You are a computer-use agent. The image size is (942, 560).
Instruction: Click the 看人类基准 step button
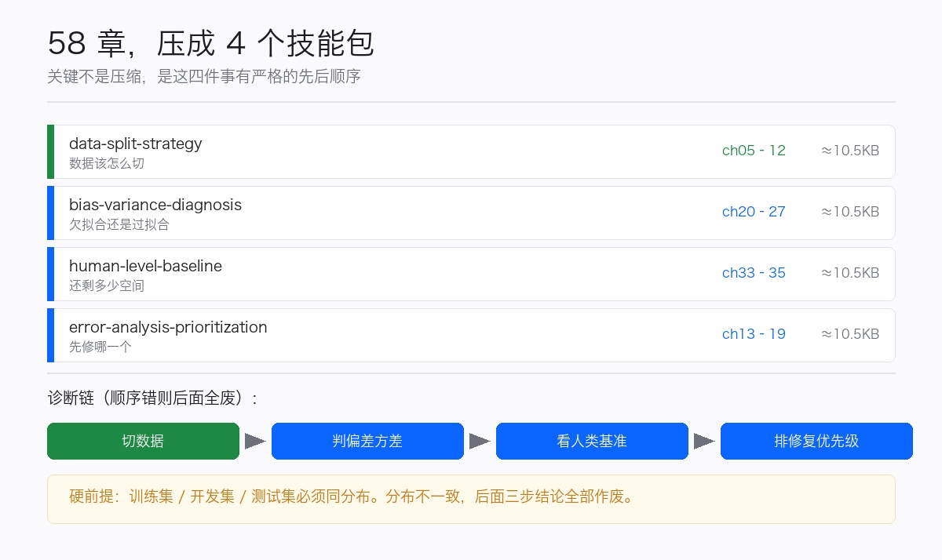592,441
